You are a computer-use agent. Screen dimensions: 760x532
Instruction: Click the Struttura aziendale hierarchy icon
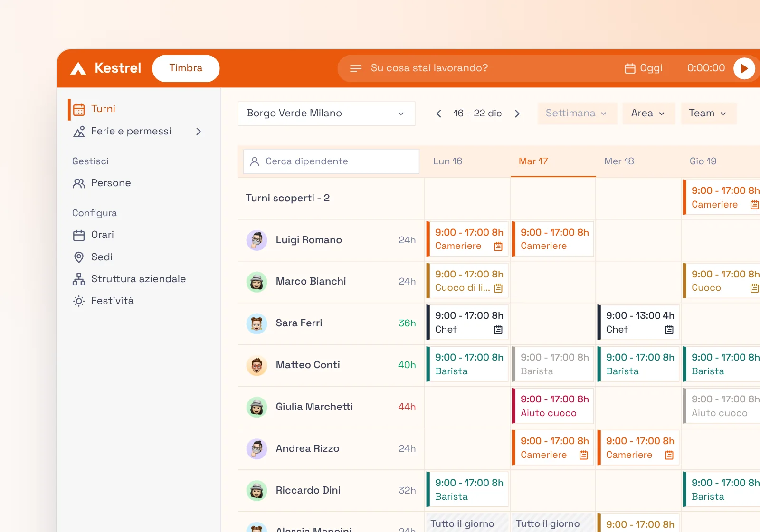pos(79,279)
